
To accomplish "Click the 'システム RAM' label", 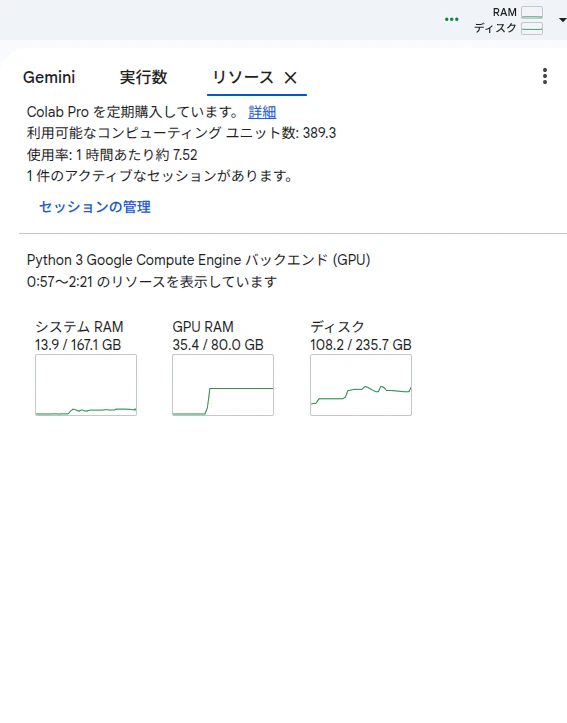I will pos(79,327).
